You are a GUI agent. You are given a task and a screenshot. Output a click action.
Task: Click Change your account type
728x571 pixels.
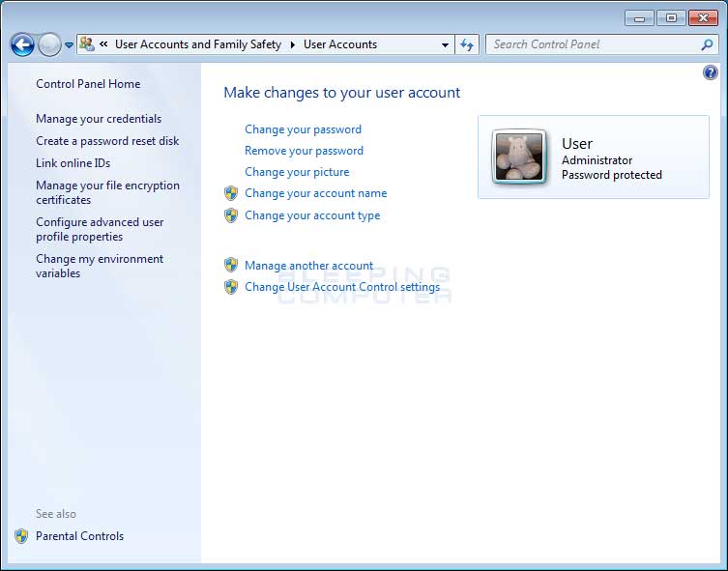coord(312,215)
